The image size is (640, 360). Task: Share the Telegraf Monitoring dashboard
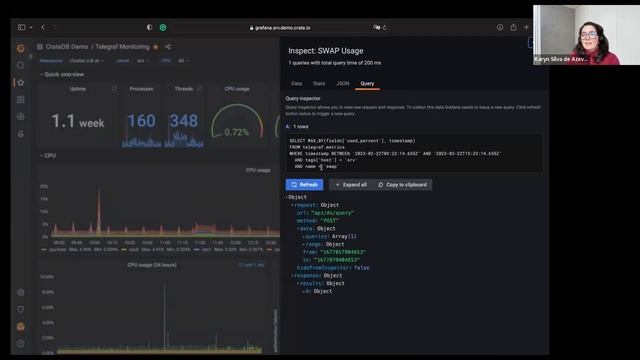coord(168,47)
